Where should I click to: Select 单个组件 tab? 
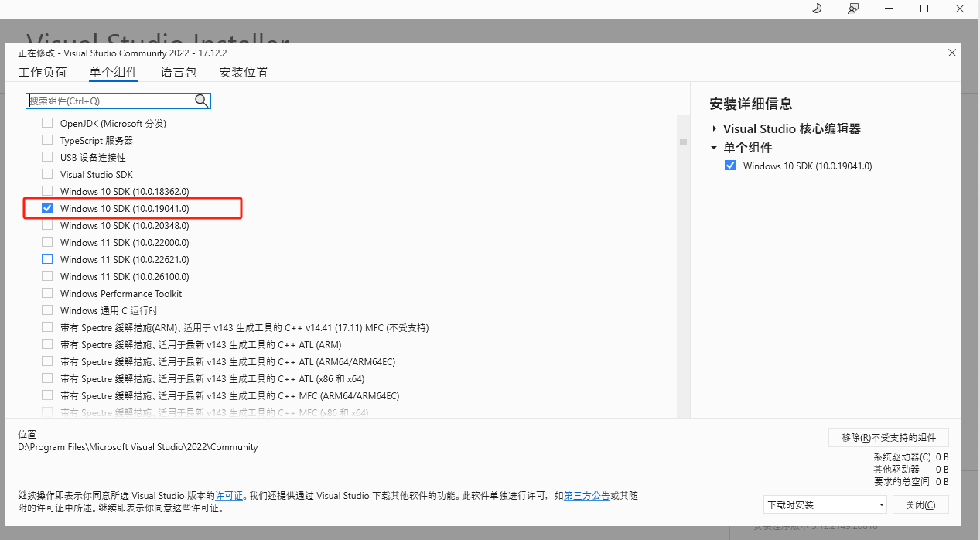pos(114,72)
